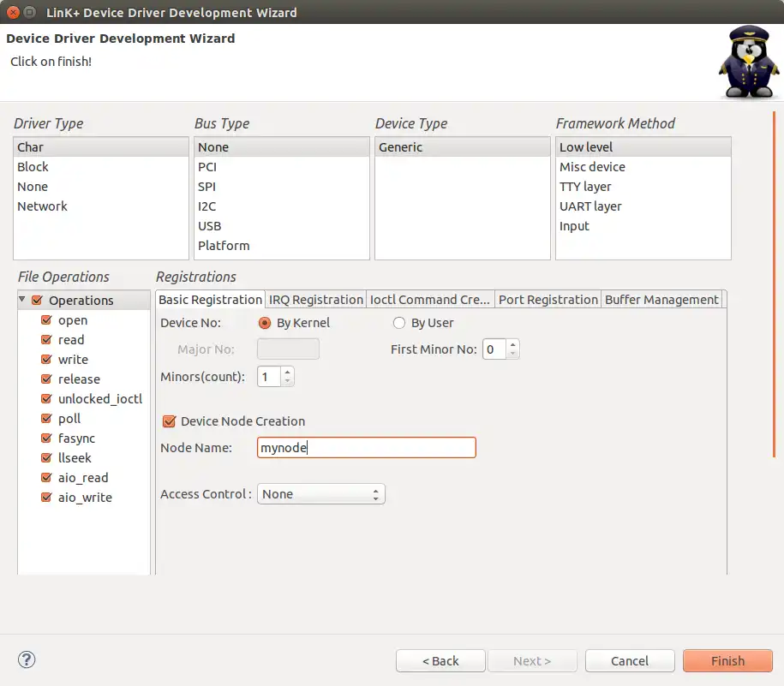Toggle the aio_read checkbox
The height and width of the screenshot is (686, 784).
[x=46, y=478]
